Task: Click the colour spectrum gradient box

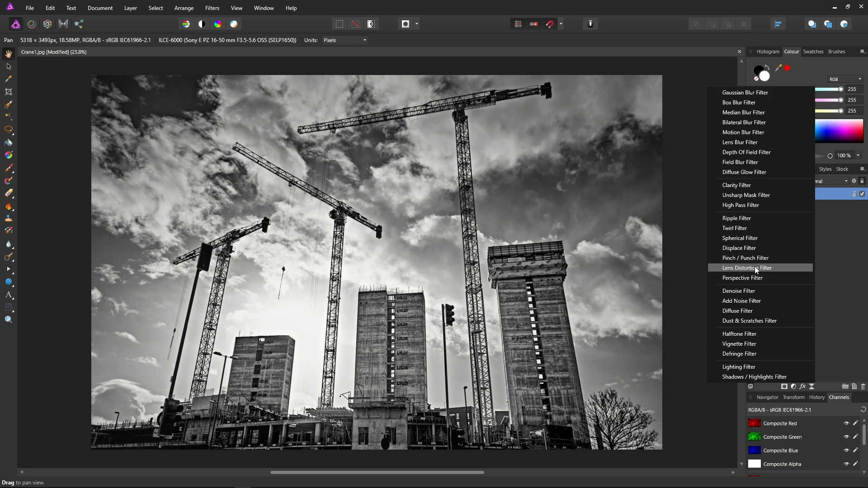Action: [839, 131]
